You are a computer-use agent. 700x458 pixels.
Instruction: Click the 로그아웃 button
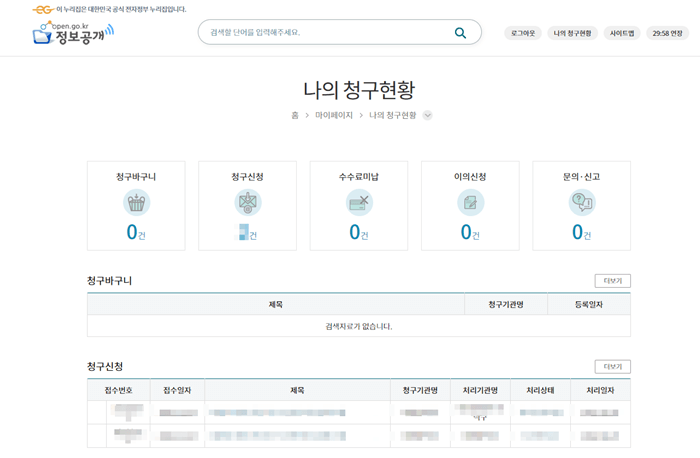523,33
